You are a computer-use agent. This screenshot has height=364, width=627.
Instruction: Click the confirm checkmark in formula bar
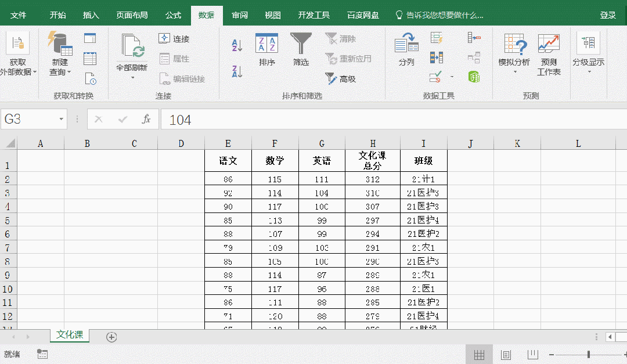click(x=122, y=119)
